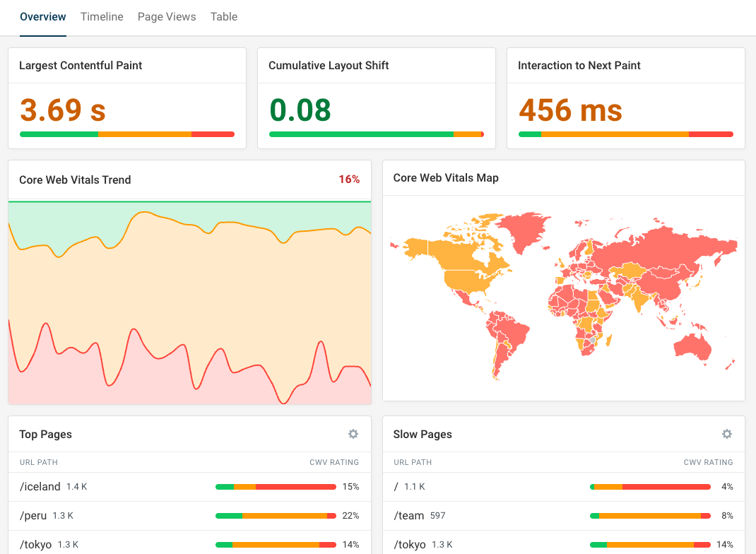
Task: Open the Slow Pages settings gear
Action: coord(727,434)
